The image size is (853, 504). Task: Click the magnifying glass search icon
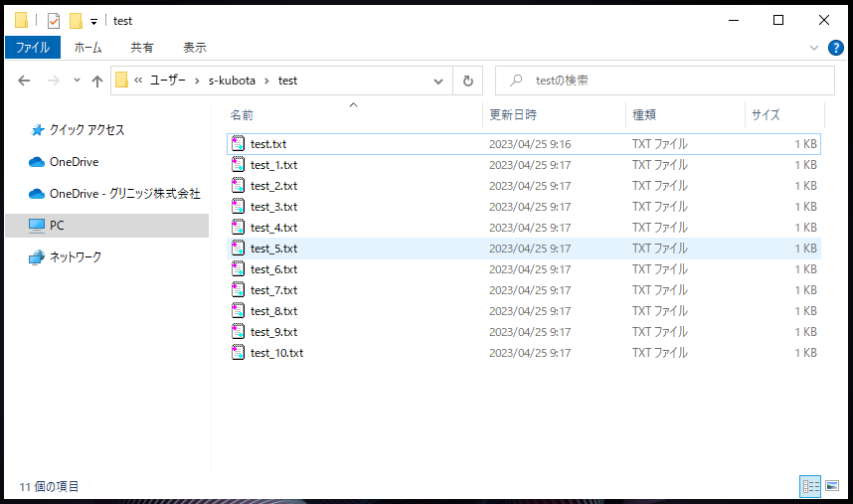coord(516,81)
